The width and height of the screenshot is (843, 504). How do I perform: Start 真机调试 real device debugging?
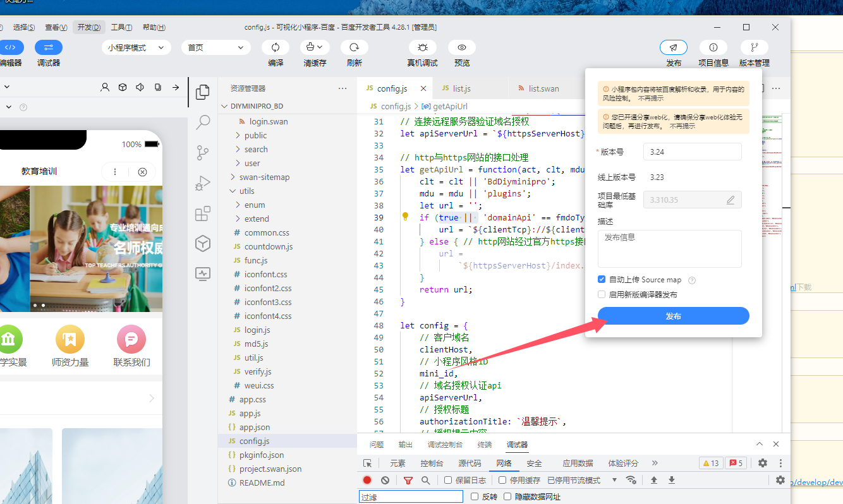pyautogui.click(x=423, y=47)
